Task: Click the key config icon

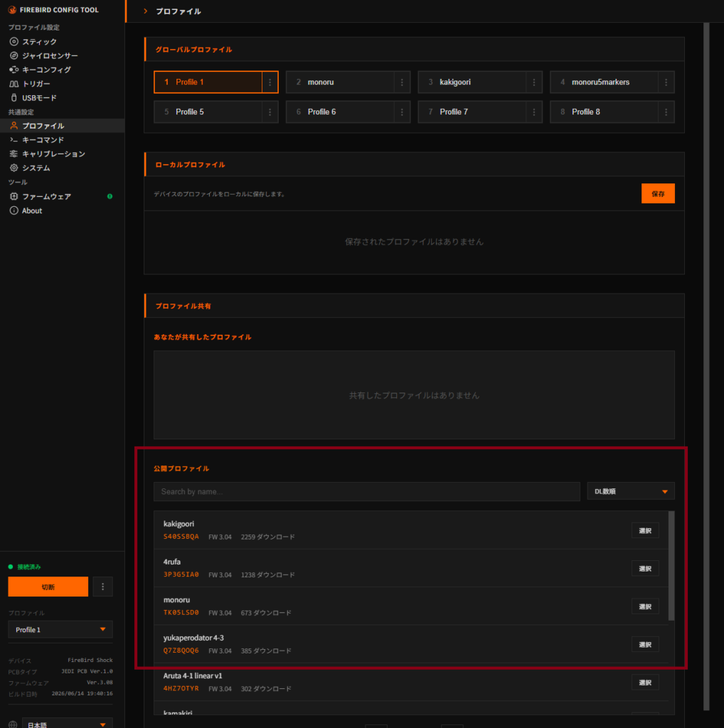Action: [x=14, y=70]
